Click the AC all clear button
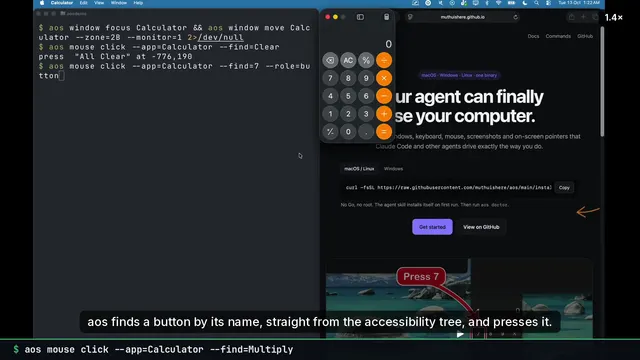 pyautogui.click(x=348, y=60)
